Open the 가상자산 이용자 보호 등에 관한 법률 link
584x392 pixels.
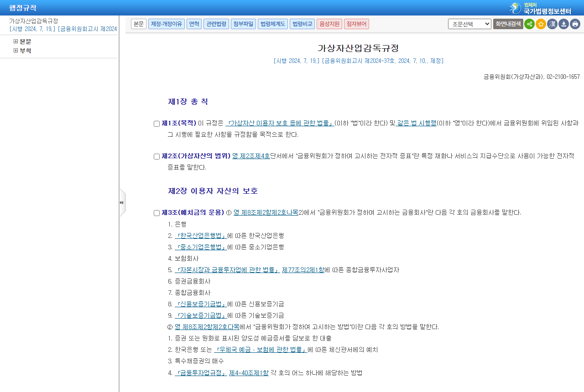[280, 123]
